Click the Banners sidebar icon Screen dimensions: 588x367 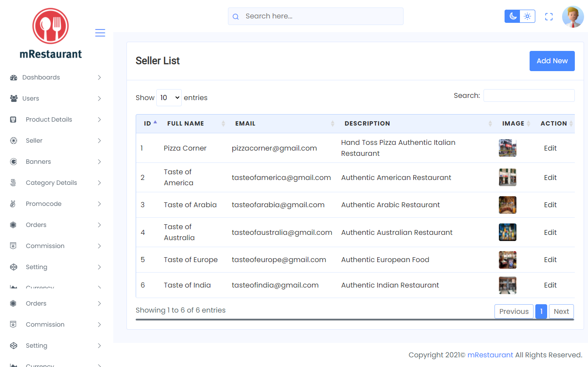[14, 162]
